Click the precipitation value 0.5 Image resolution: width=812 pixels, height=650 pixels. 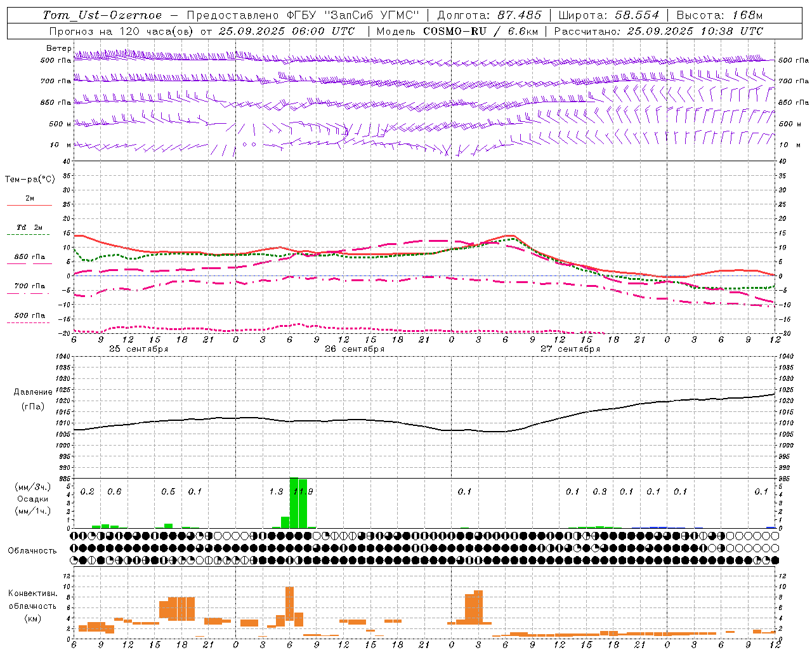168,491
